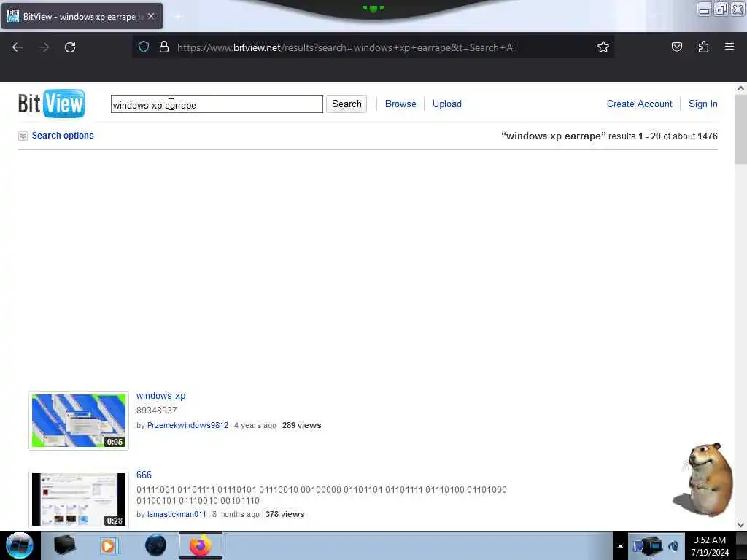Screen dimensions: 747x560
Task: Open the browser extensions puzzle icon
Action: 703,47
